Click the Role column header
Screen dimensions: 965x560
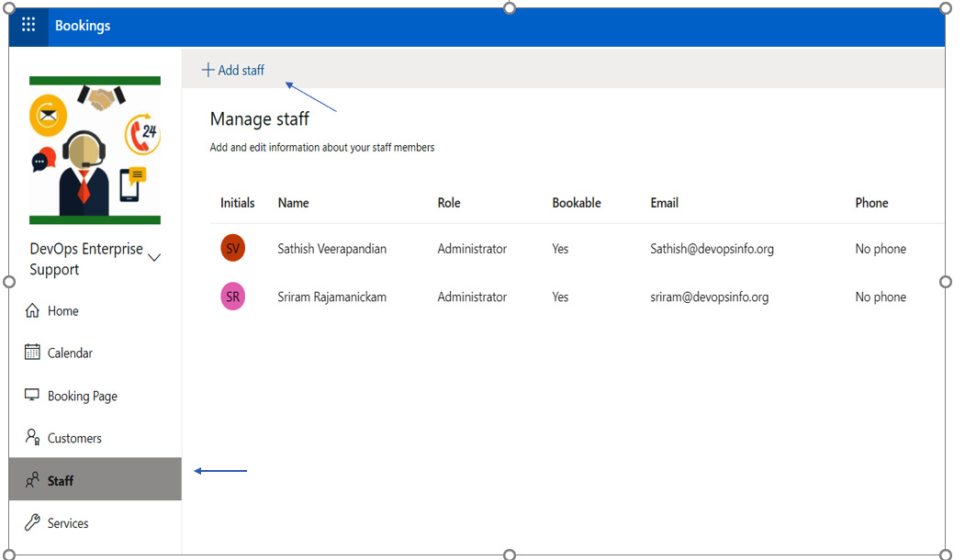[449, 203]
